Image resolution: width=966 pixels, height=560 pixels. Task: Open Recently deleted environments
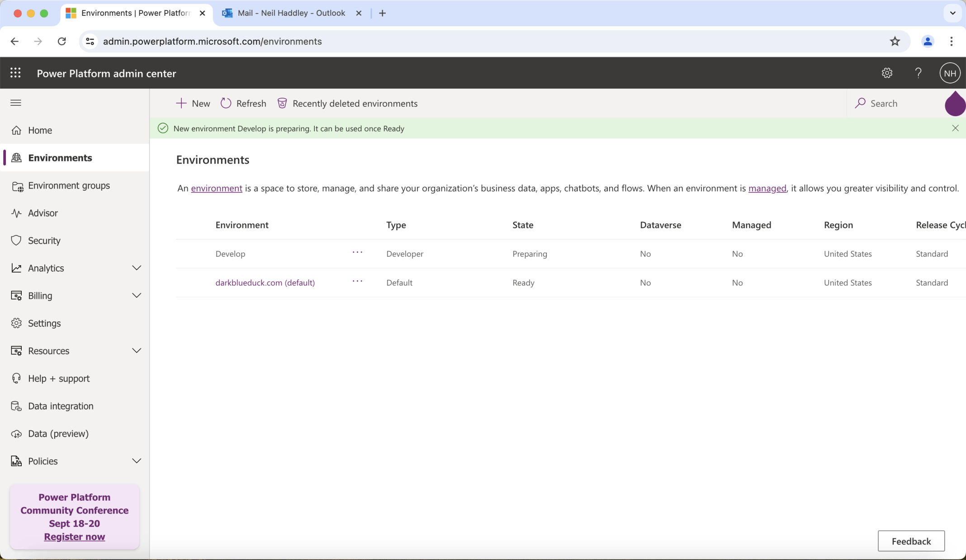347,104
